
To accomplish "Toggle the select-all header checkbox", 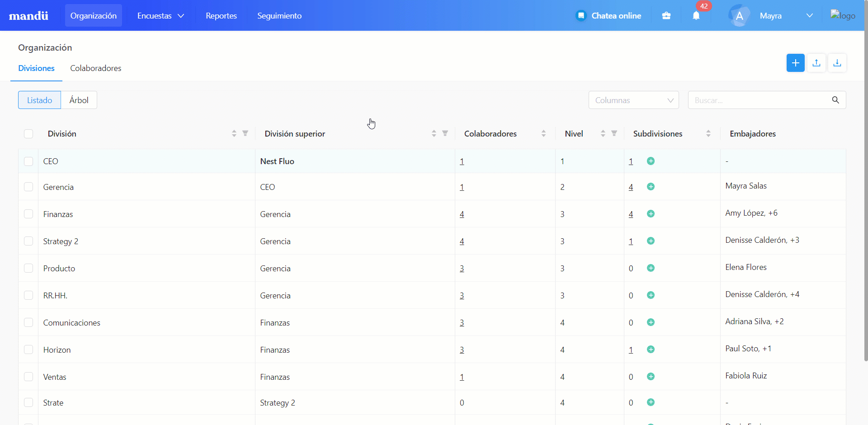I will [x=28, y=134].
